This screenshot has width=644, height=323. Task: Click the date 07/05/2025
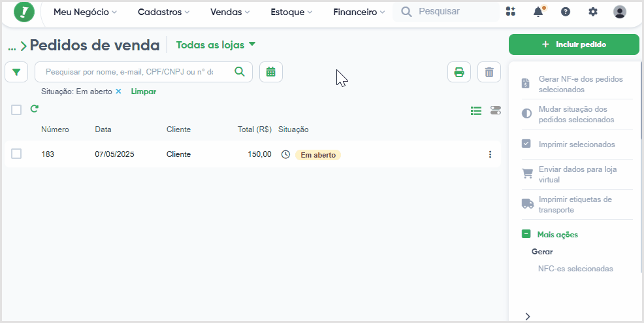tap(114, 154)
